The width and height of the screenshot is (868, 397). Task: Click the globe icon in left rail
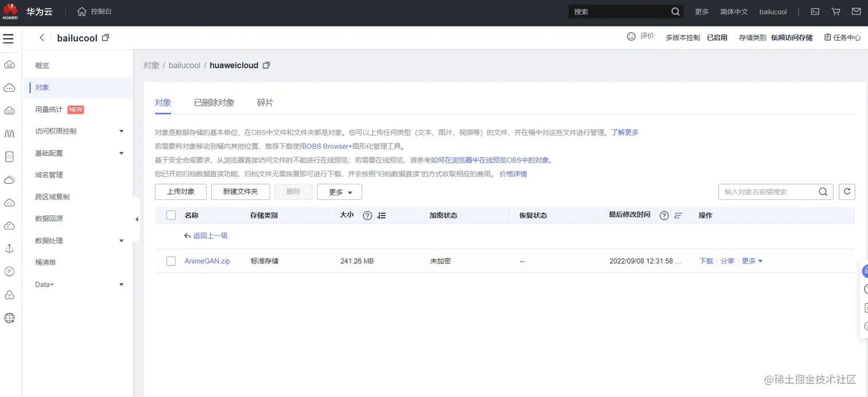tap(9, 318)
